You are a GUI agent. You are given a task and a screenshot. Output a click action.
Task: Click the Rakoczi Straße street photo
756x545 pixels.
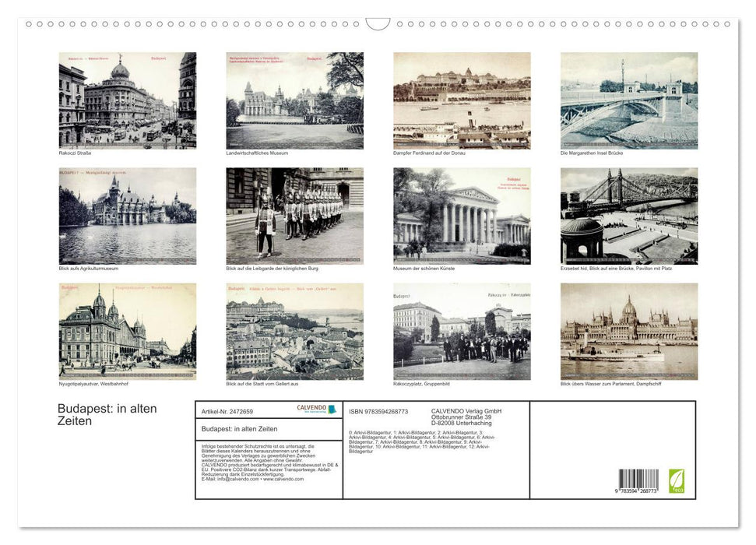[127, 100]
